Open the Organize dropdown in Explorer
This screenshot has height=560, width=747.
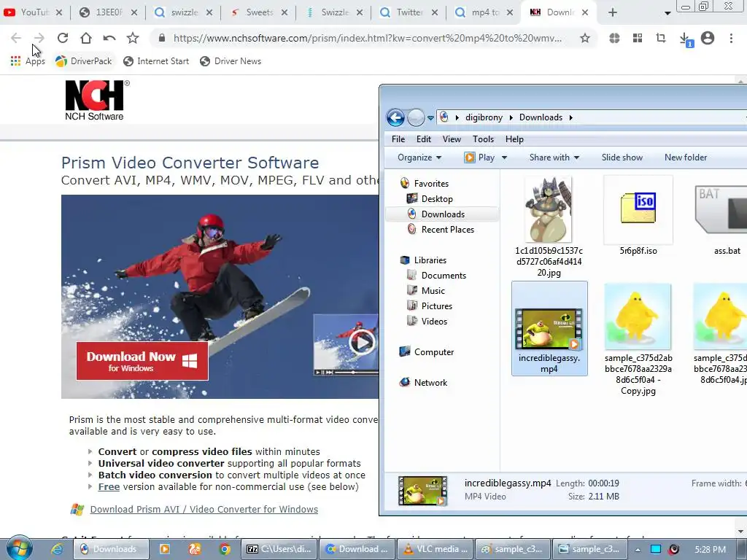click(419, 157)
